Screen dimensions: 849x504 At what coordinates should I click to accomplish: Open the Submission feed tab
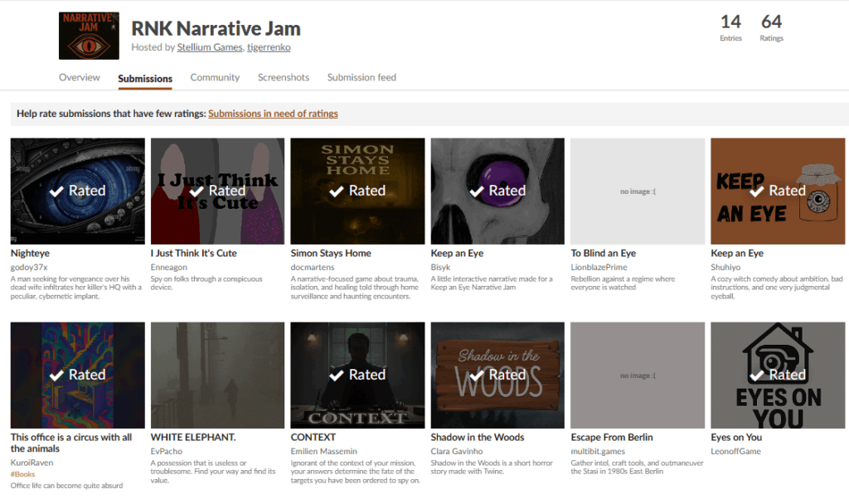point(361,78)
